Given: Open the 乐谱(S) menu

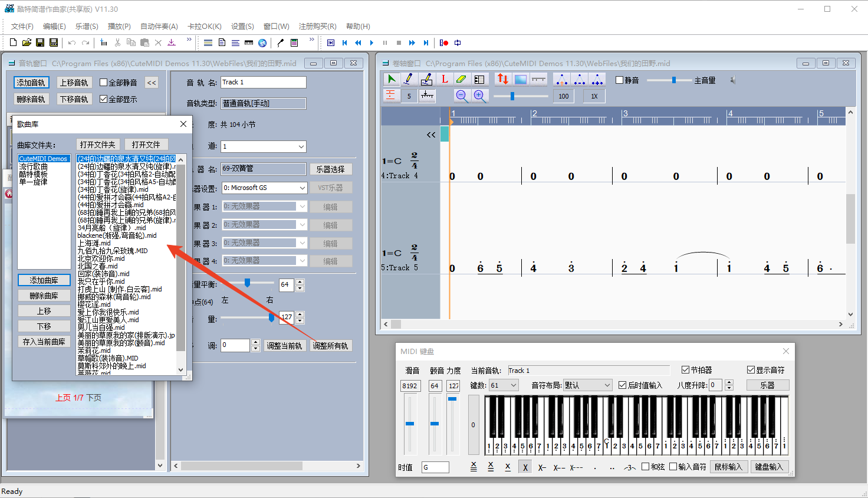Looking at the screenshot, I should pyautogui.click(x=87, y=26).
